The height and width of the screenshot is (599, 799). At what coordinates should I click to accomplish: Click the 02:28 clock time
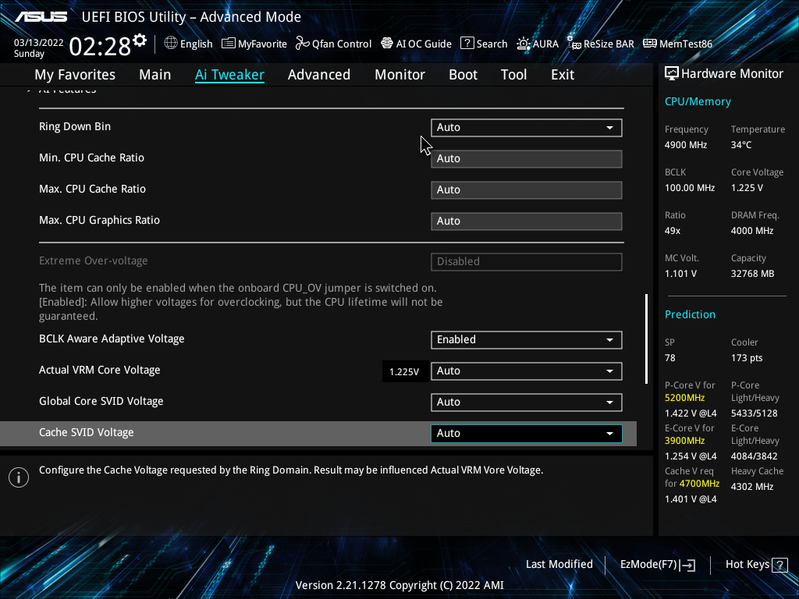pos(100,46)
